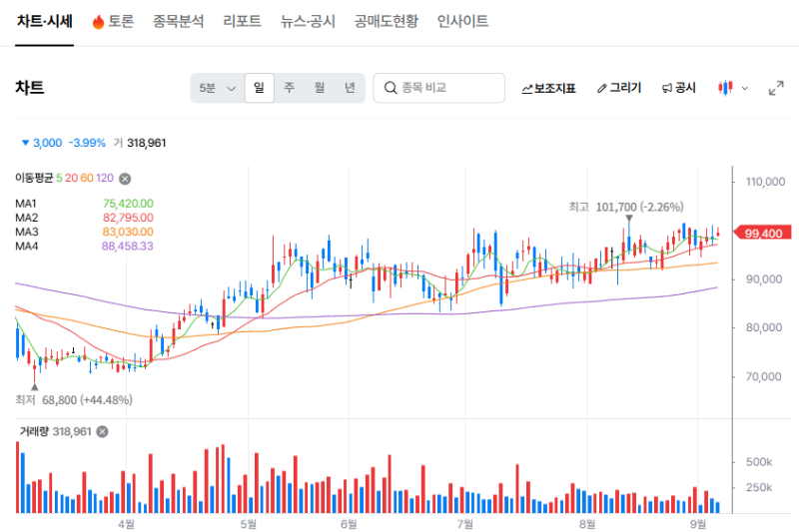Screen dimensions: 799x532
Task: Click the 500k volume axis label
Action: (759, 462)
